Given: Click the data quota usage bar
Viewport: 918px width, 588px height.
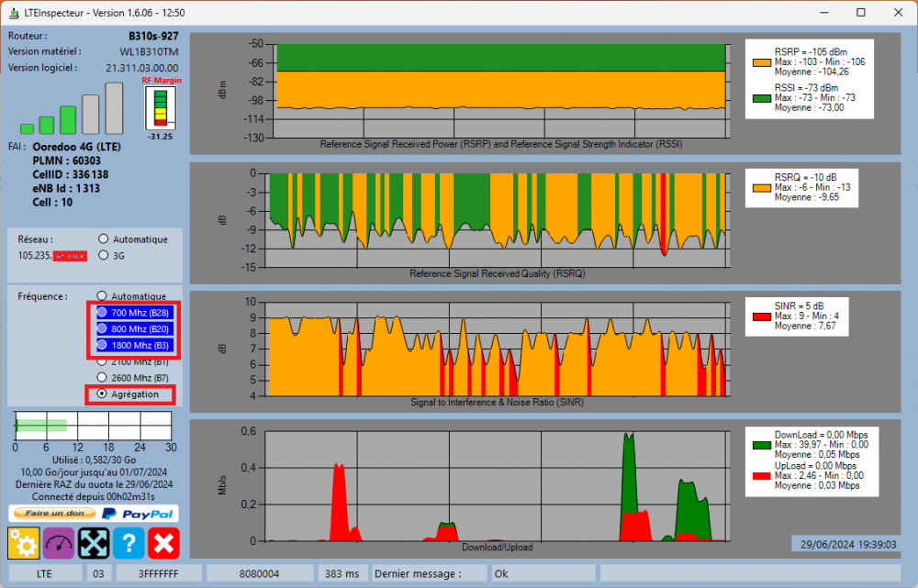Looking at the screenshot, I should [x=92, y=426].
